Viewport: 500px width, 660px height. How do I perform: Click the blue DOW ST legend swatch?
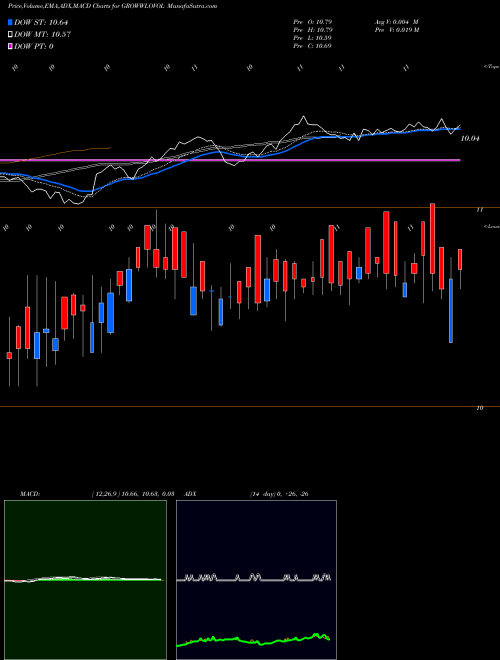[10, 22]
